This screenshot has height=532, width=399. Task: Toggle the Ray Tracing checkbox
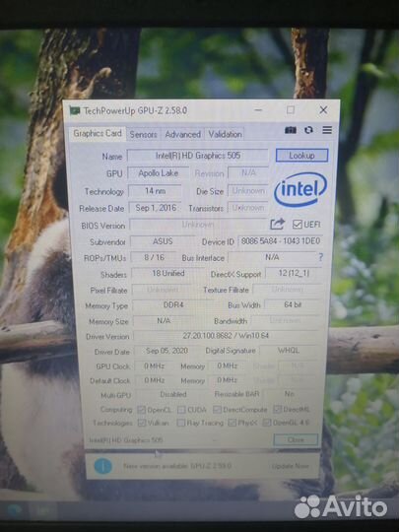click(181, 423)
